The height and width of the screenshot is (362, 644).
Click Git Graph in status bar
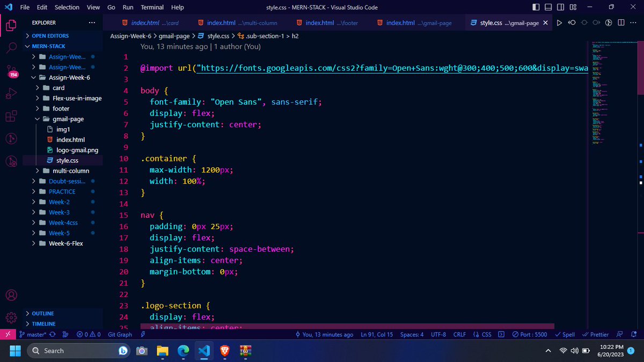coord(120,334)
